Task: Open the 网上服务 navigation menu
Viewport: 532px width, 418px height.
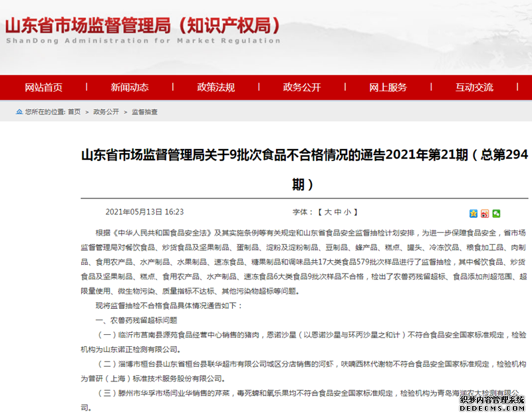Action: coord(388,87)
